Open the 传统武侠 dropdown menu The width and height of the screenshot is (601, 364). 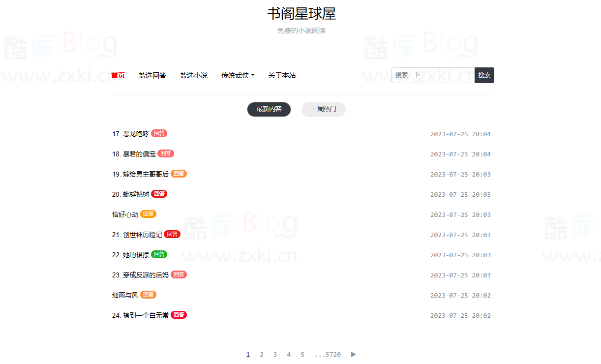coord(238,75)
